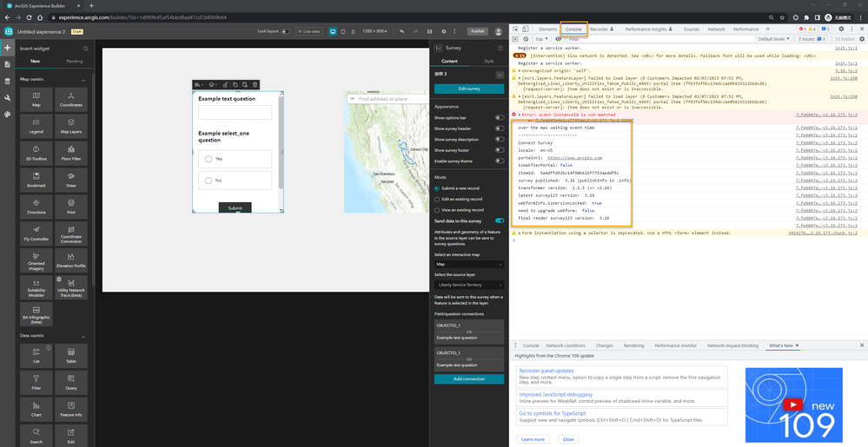Click the Publish button
The image size is (868, 447).
point(477,31)
